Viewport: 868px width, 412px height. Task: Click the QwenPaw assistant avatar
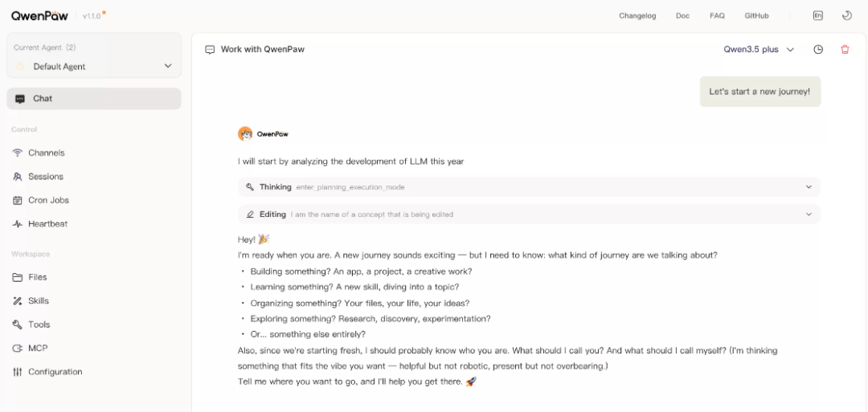(x=245, y=134)
